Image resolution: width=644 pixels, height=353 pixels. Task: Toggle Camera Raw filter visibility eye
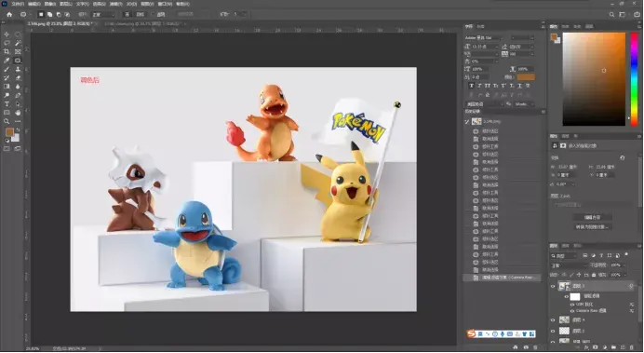[572, 311]
